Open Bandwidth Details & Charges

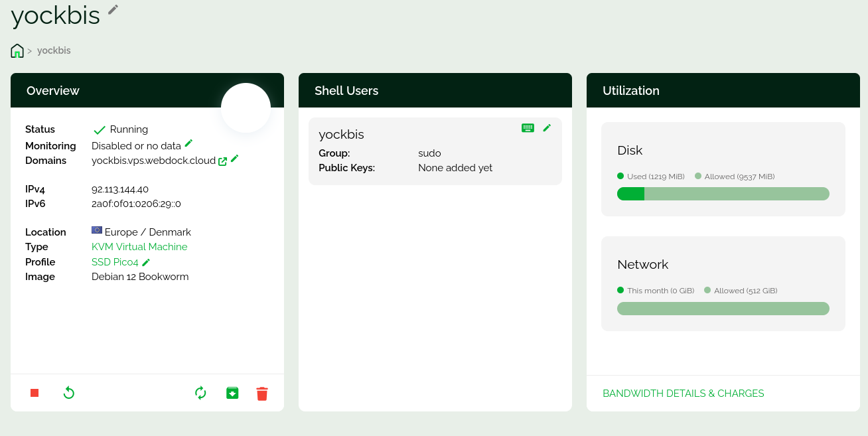pos(683,394)
